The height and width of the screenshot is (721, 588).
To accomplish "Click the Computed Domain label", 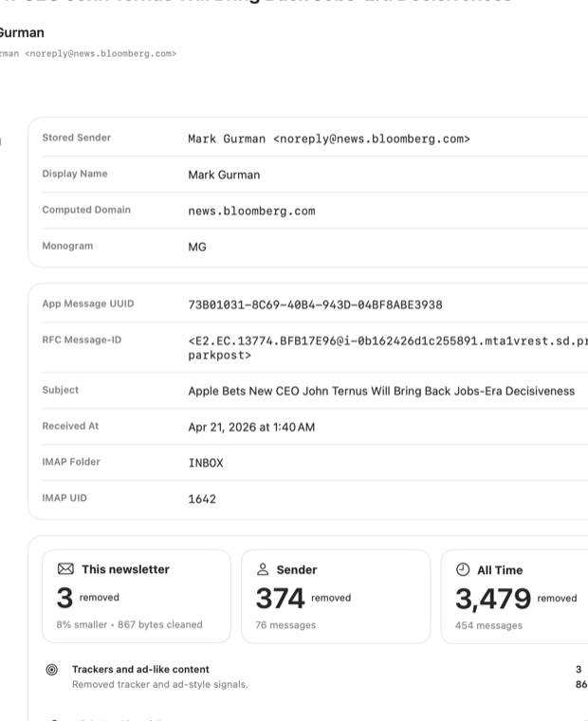I will 86,210.
